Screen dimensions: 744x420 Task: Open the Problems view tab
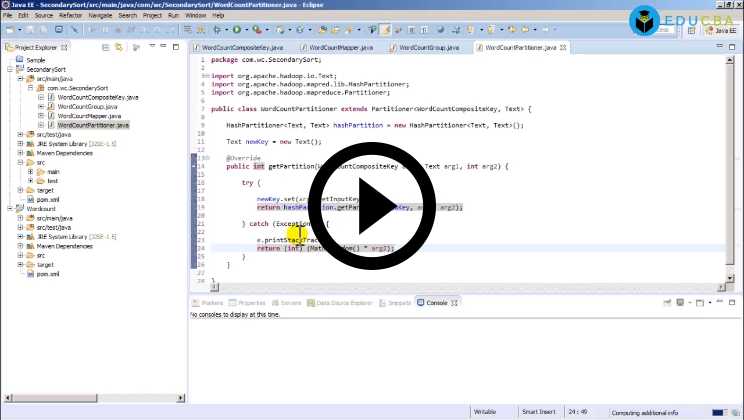[x=211, y=302]
